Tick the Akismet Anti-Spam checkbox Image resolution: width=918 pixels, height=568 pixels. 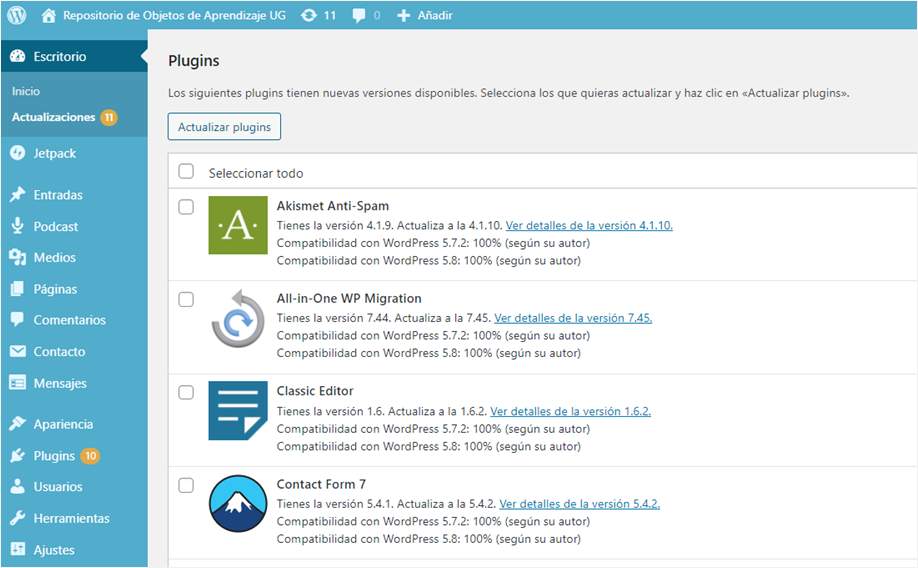186,207
